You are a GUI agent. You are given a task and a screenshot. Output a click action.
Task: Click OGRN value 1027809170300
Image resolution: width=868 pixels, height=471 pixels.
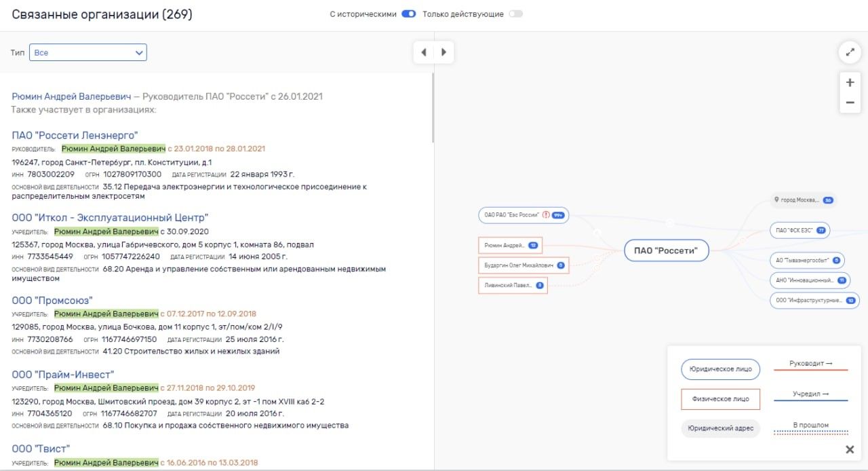[x=133, y=174]
